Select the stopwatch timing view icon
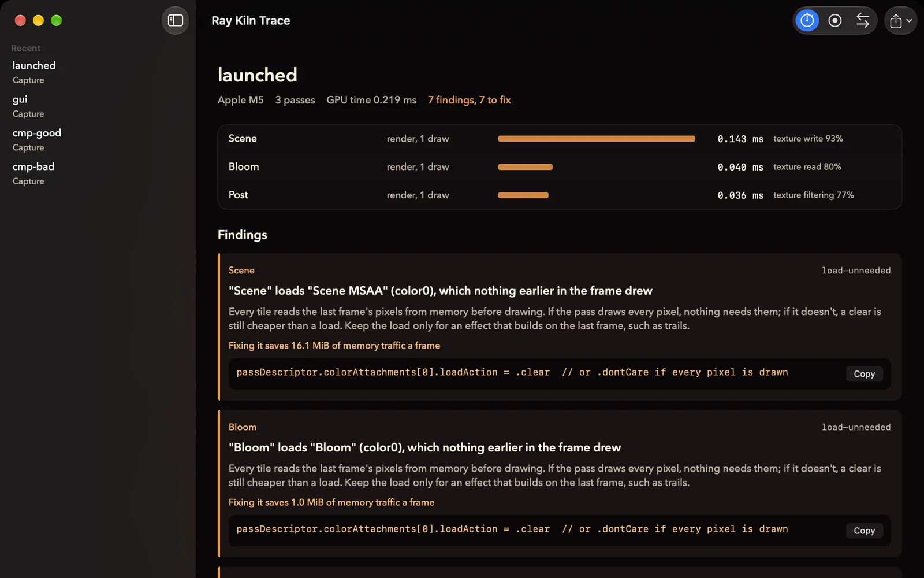The height and width of the screenshot is (578, 924). [807, 21]
